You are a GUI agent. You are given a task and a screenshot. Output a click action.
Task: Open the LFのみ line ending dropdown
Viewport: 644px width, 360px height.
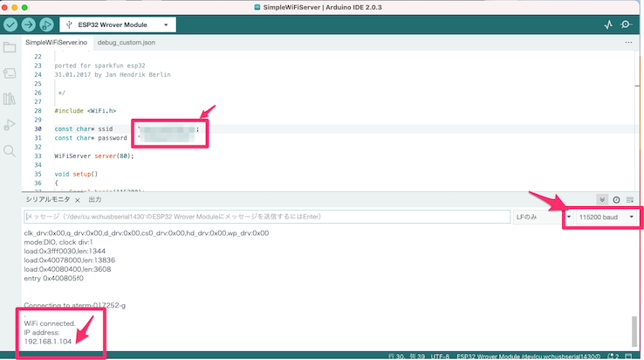pyautogui.click(x=543, y=217)
